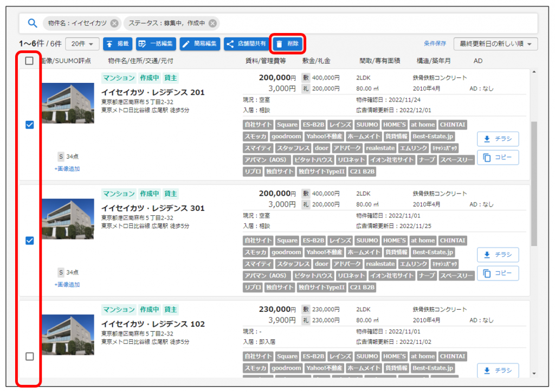Check the レジデンス 102 checkbox

pyautogui.click(x=30, y=356)
